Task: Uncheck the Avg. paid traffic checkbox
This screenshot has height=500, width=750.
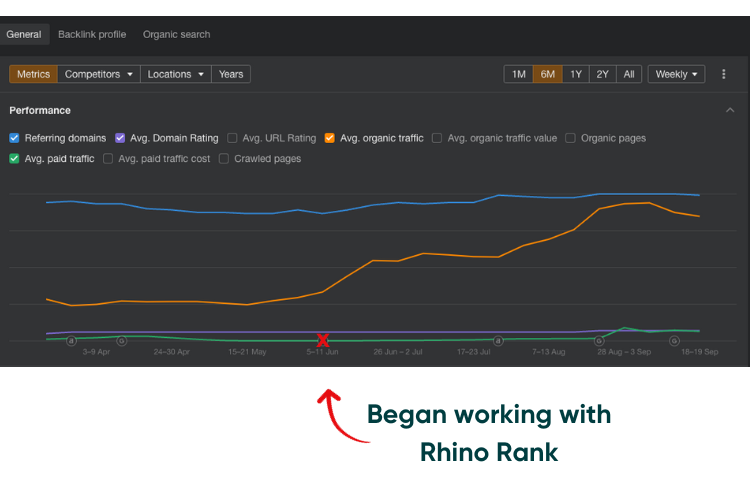Action: 14,158
